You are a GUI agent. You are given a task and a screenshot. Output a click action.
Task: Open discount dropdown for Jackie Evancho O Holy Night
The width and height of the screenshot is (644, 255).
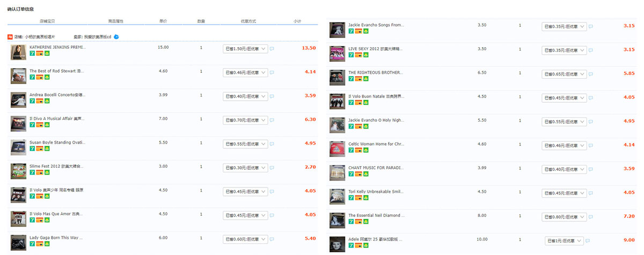pos(564,122)
